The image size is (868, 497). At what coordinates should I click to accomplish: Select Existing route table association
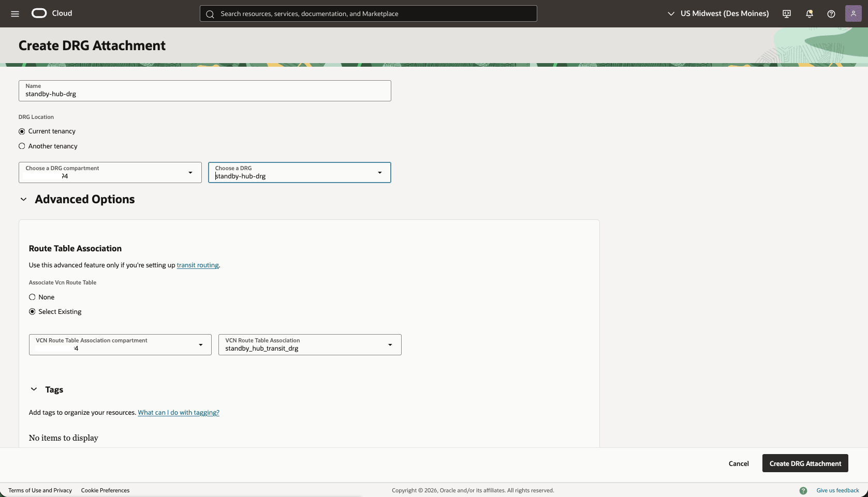32,311
